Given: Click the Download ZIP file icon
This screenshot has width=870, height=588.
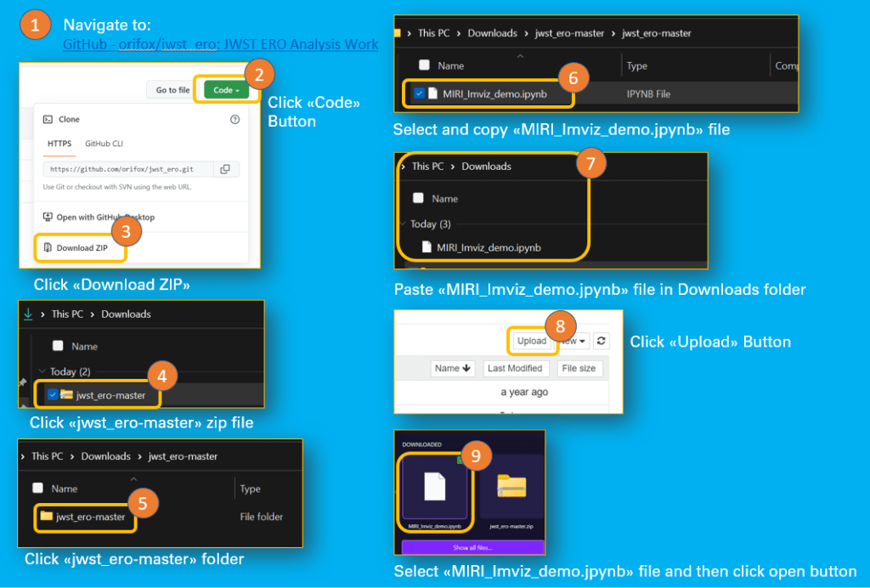Looking at the screenshot, I should [48, 247].
